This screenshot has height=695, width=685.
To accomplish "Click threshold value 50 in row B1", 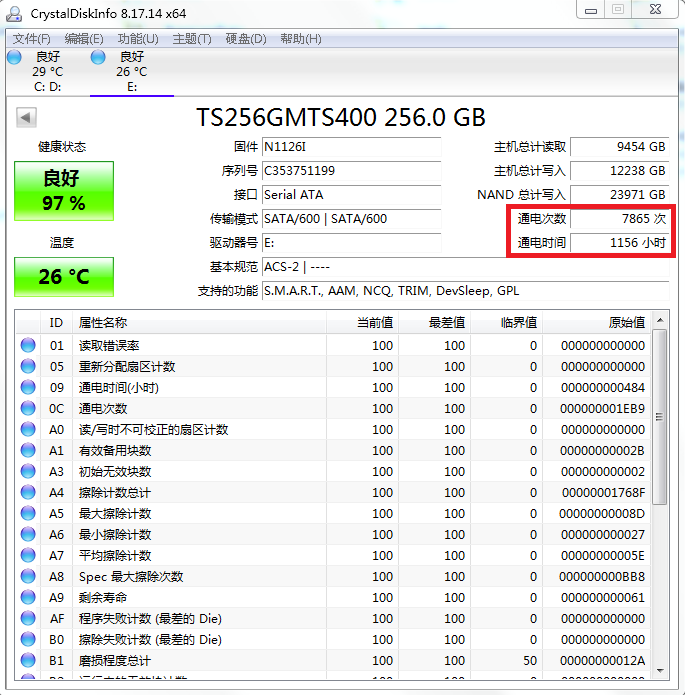I will point(530,660).
